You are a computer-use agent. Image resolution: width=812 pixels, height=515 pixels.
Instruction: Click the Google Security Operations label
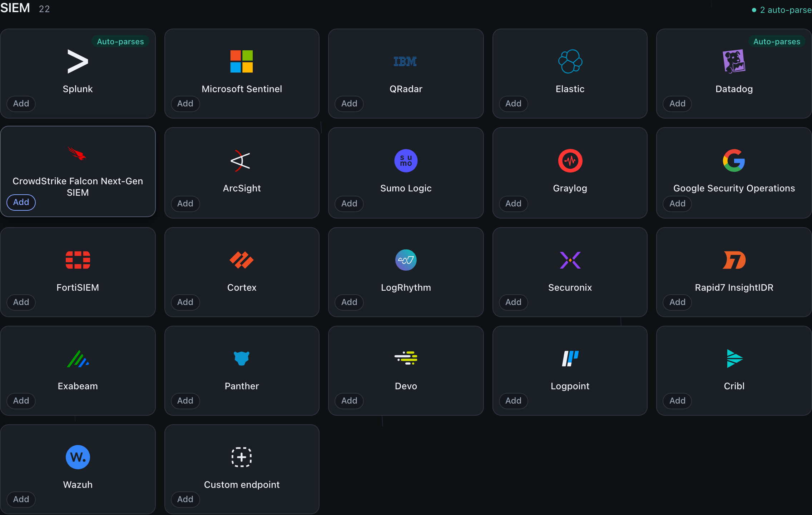click(x=734, y=188)
